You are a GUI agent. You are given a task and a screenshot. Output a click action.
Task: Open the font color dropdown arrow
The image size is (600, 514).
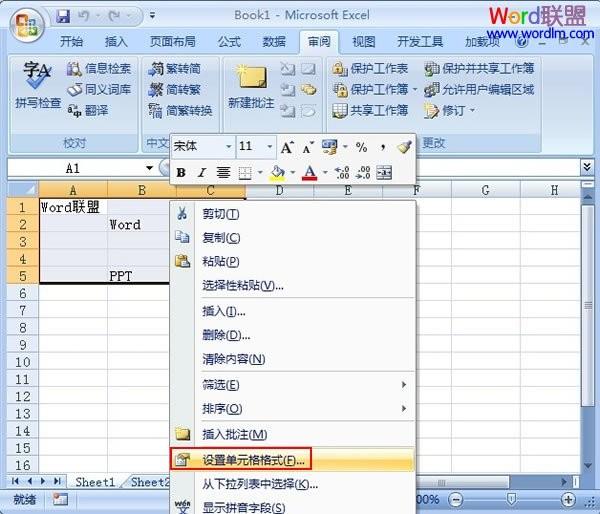click(x=325, y=173)
